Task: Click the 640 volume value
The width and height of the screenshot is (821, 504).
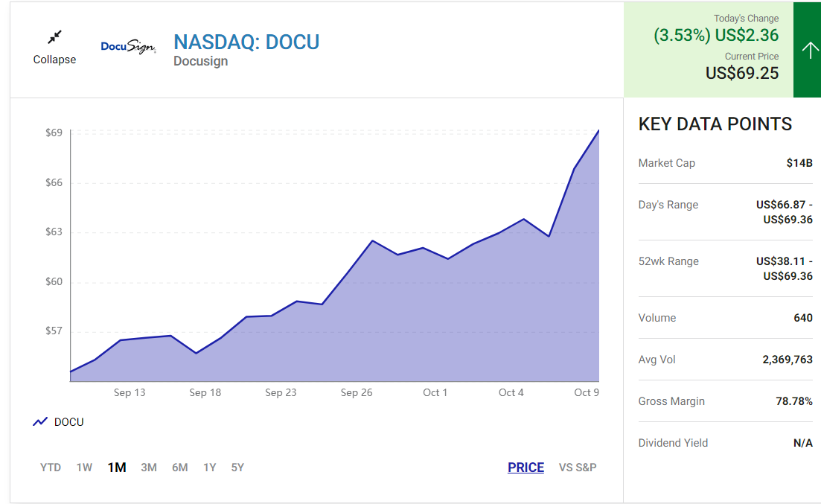Action: [x=803, y=318]
